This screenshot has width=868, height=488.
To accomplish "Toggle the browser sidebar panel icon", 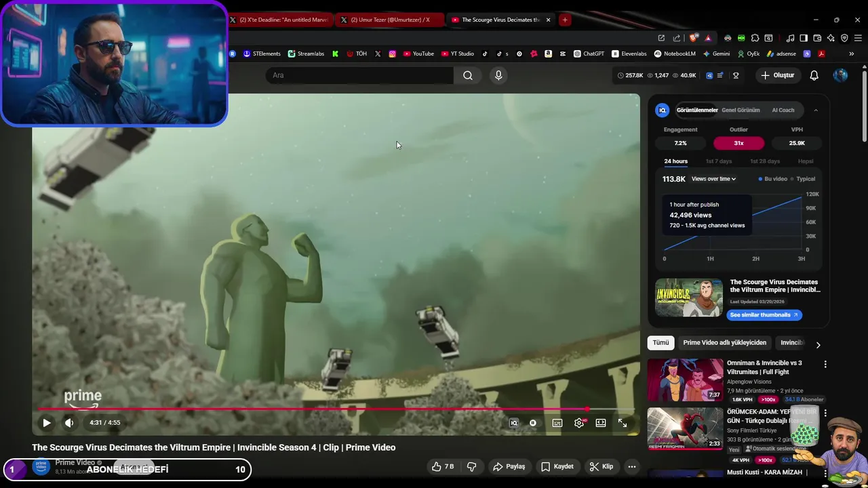I will point(804,38).
